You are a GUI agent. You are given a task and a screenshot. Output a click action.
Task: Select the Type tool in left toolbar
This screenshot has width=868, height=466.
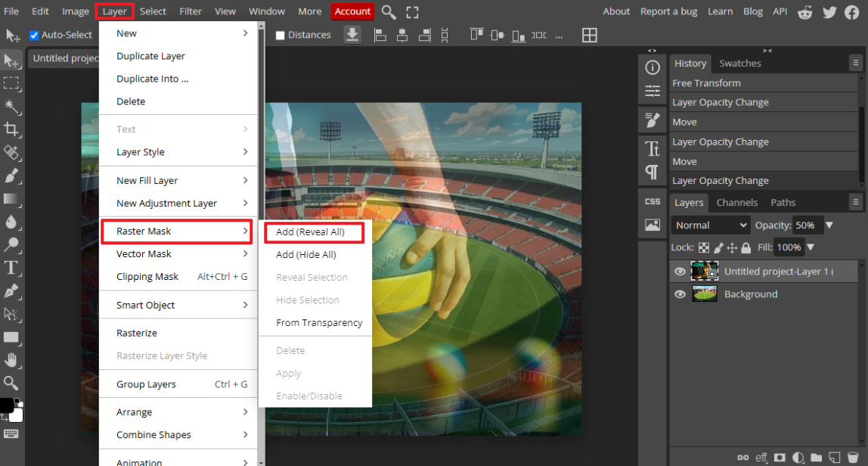tap(11, 268)
